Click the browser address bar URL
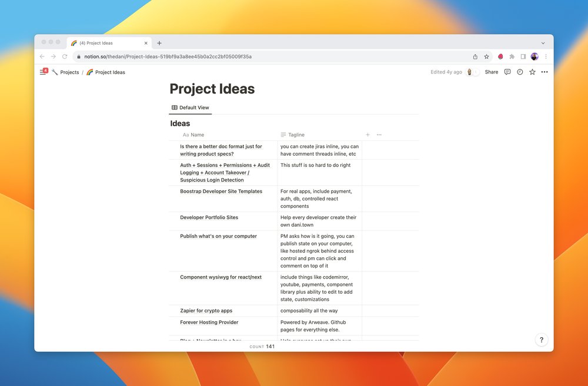588x386 pixels. click(168, 56)
